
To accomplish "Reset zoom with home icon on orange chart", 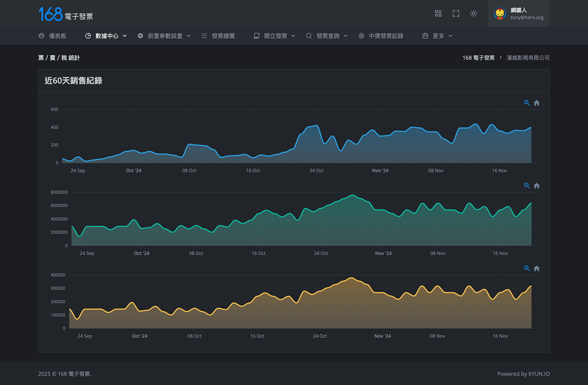I will pos(537,269).
